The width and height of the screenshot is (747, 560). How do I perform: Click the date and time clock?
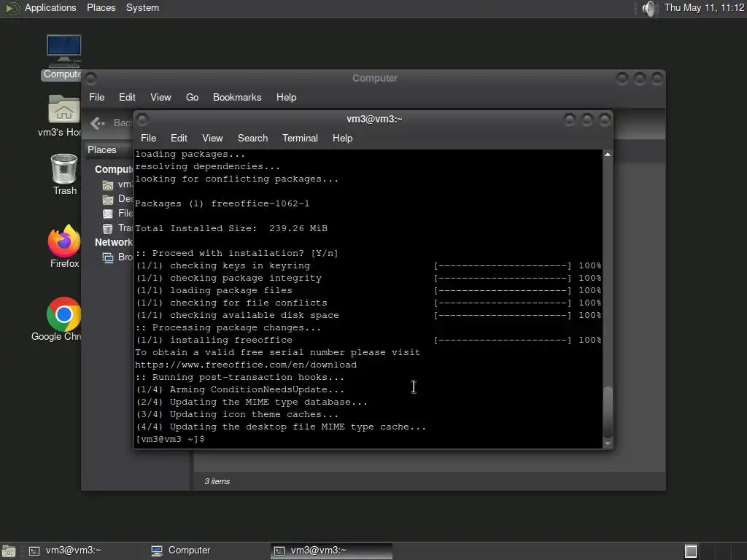point(704,7)
